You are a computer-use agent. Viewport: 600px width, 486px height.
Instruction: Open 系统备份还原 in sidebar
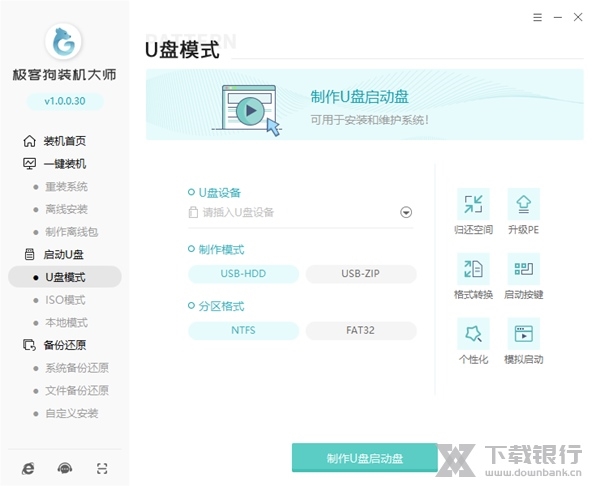(x=77, y=368)
